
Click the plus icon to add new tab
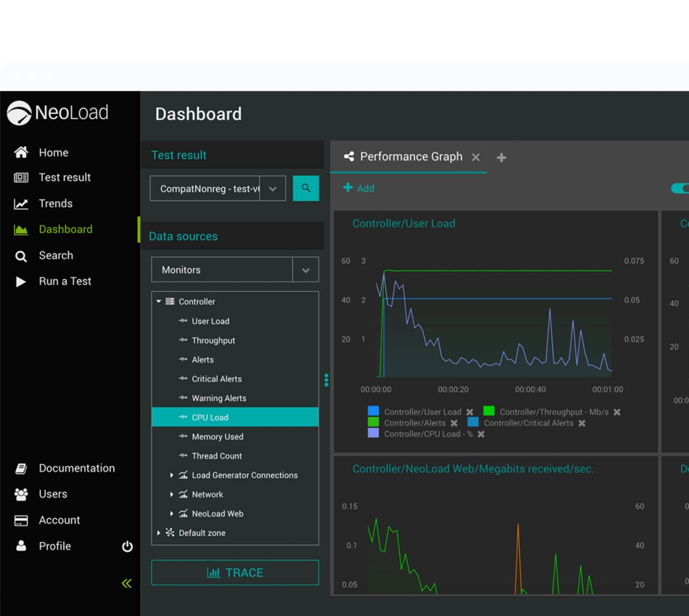pyautogui.click(x=501, y=157)
